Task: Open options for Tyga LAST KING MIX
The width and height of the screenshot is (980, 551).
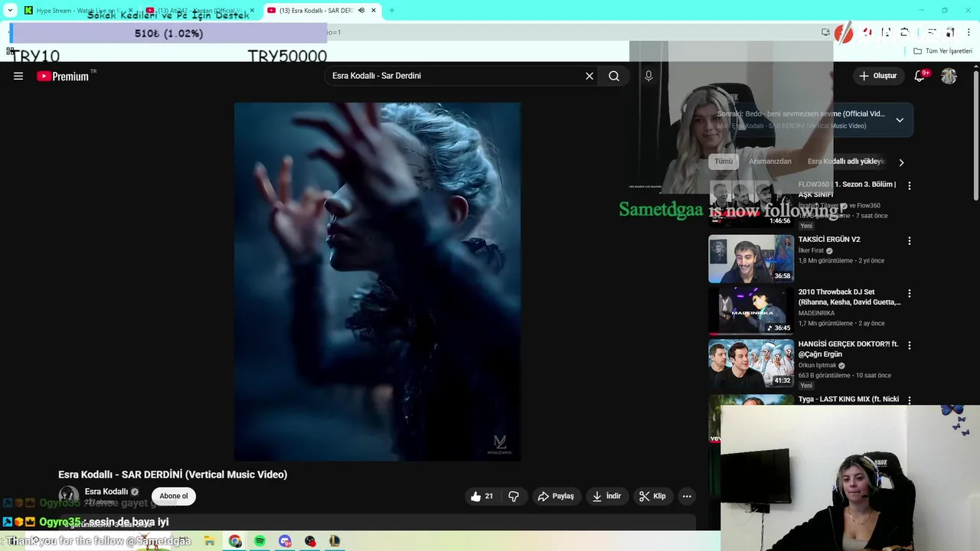Action: (910, 399)
